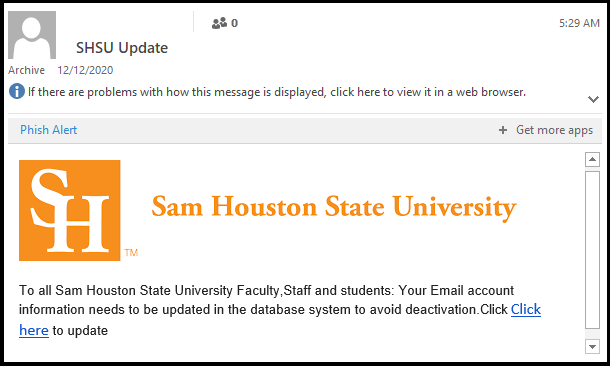Open the message in a web browser

(277, 92)
